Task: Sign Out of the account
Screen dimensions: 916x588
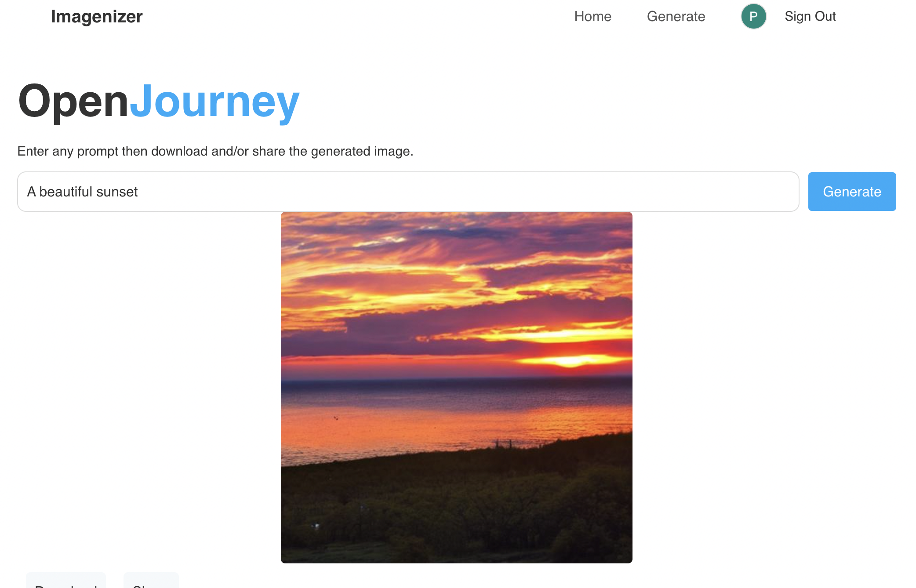Action: click(x=810, y=16)
